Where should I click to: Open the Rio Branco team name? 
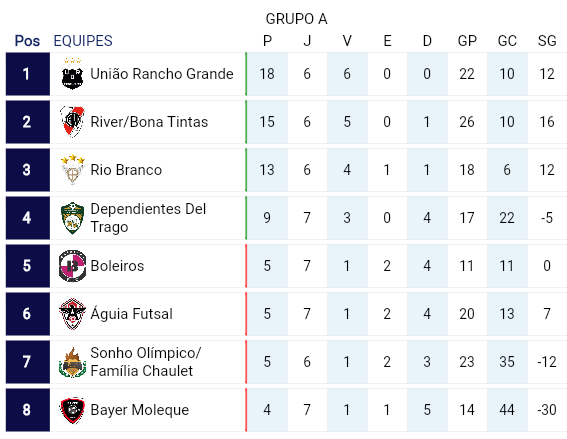[126, 170]
